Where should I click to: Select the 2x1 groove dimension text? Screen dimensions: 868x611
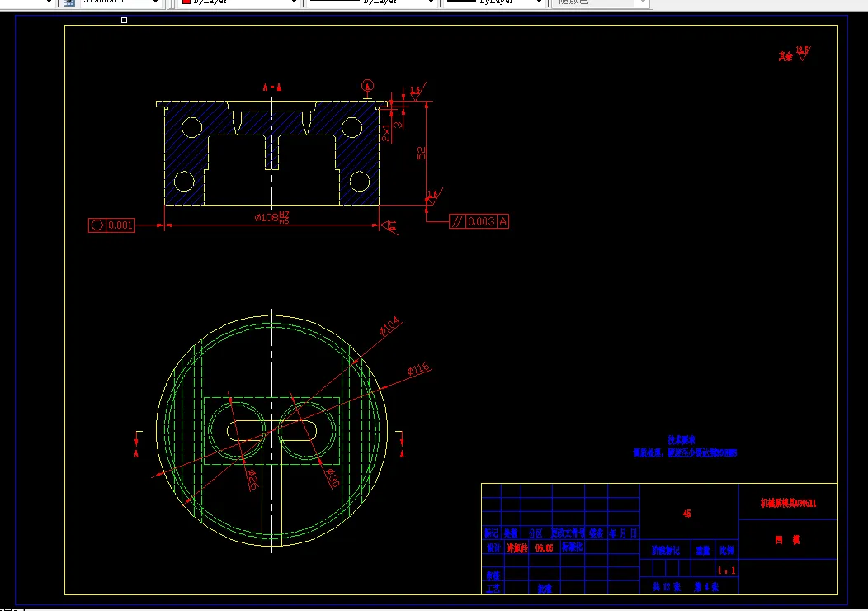point(386,133)
